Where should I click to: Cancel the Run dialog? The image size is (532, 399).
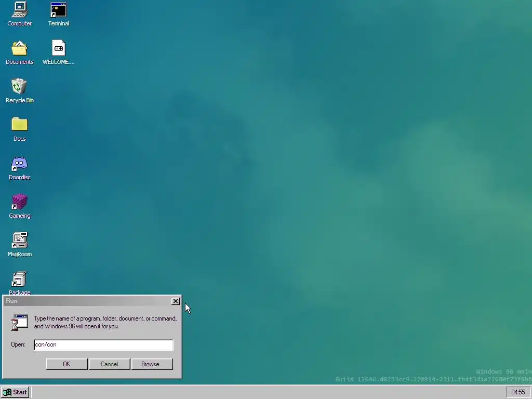[x=109, y=364]
